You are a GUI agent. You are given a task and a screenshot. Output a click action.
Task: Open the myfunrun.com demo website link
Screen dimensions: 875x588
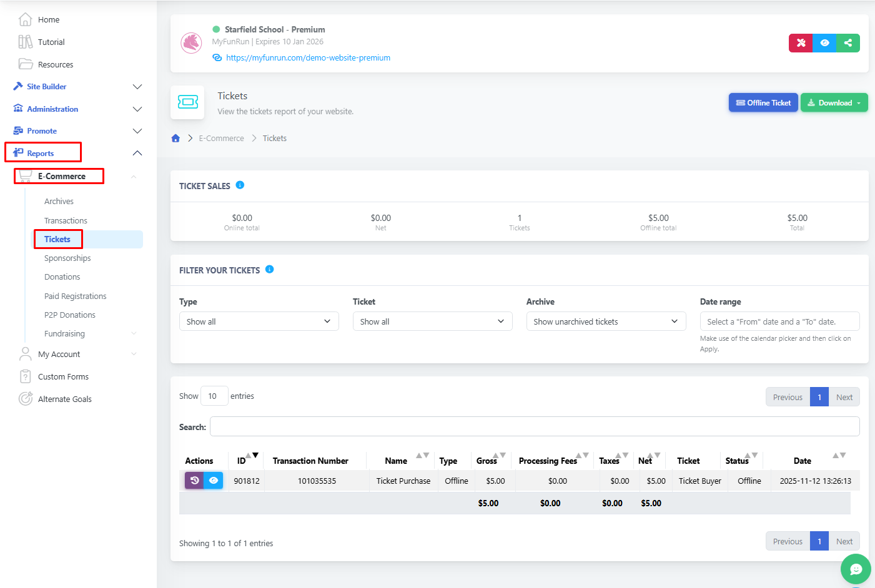coord(308,58)
